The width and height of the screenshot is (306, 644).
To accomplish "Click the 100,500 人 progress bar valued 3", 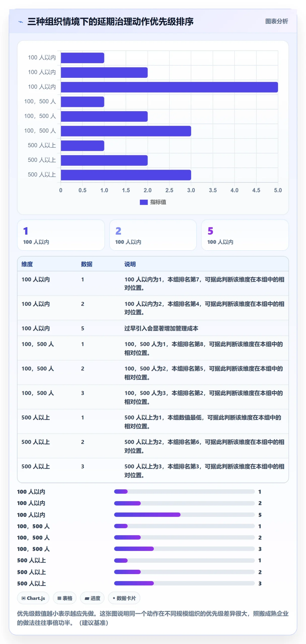I will point(184,549).
